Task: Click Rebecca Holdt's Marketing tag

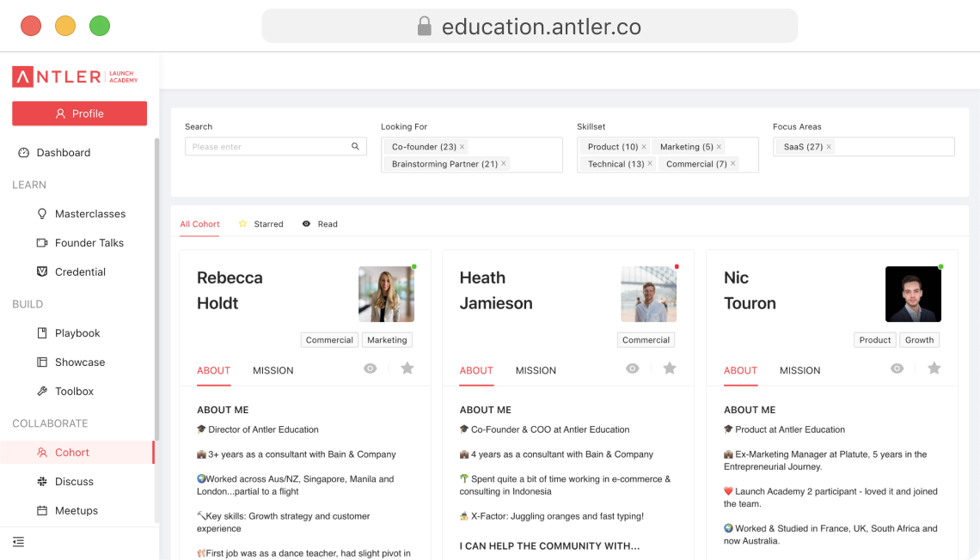Action: pos(387,339)
